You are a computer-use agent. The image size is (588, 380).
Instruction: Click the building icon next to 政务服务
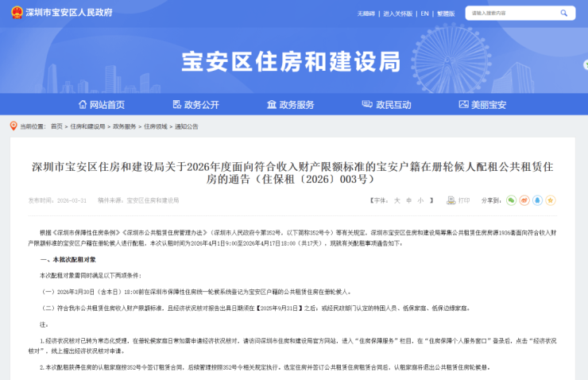[x=272, y=104]
